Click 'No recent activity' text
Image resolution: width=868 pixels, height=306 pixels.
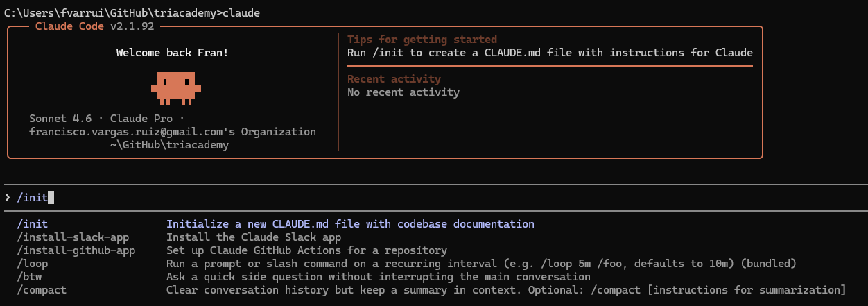(403, 92)
